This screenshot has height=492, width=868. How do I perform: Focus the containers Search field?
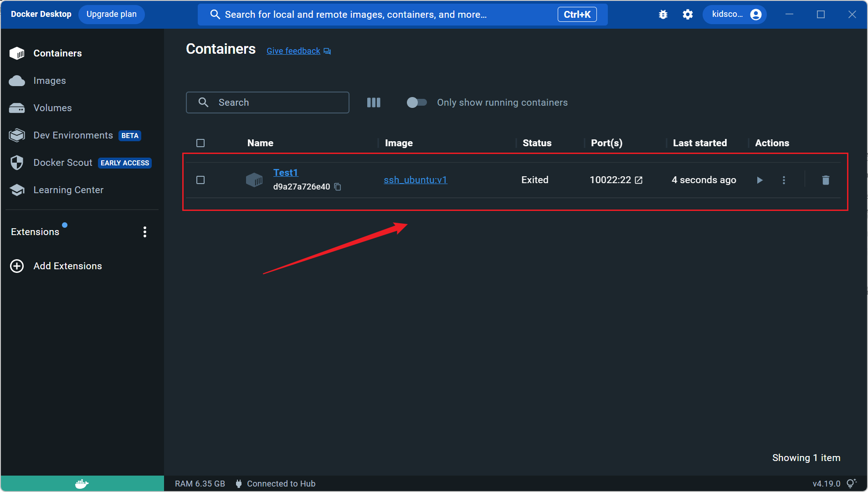267,102
